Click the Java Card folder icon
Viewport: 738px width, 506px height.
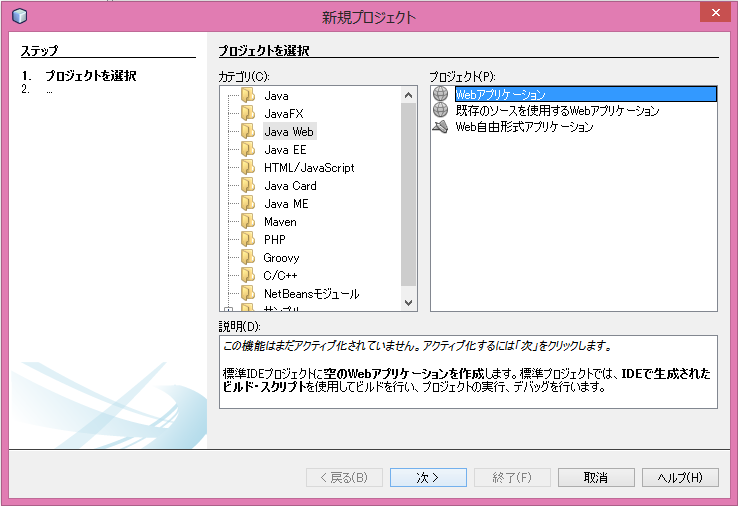[248, 185]
